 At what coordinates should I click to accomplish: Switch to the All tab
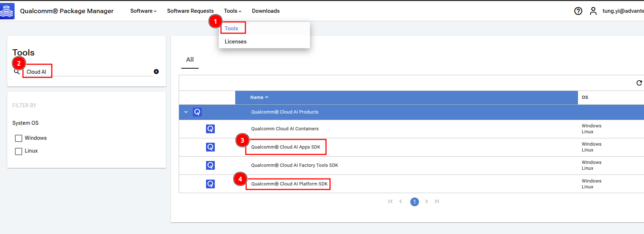190,60
